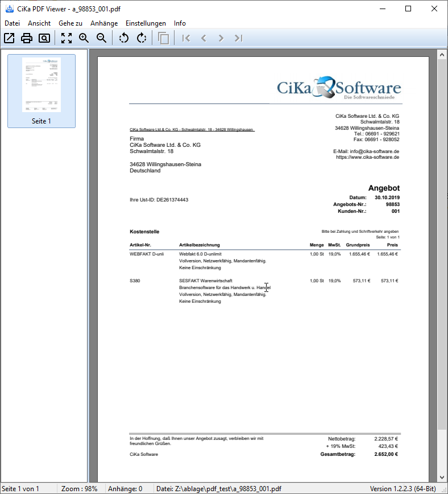Open the print preview toolbar icon
This screenshot has width=448, height=494.
coord(44,38)
